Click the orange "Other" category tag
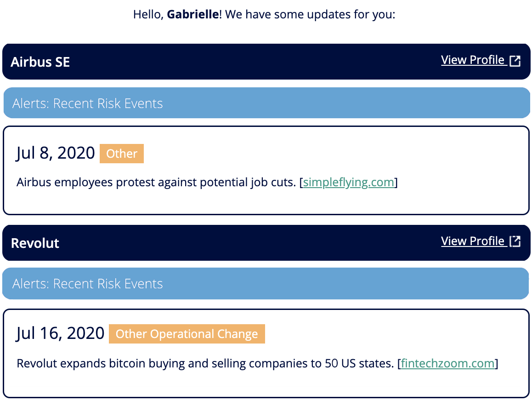The width and height of the screenshot is (532, 401). coord(122,154)
